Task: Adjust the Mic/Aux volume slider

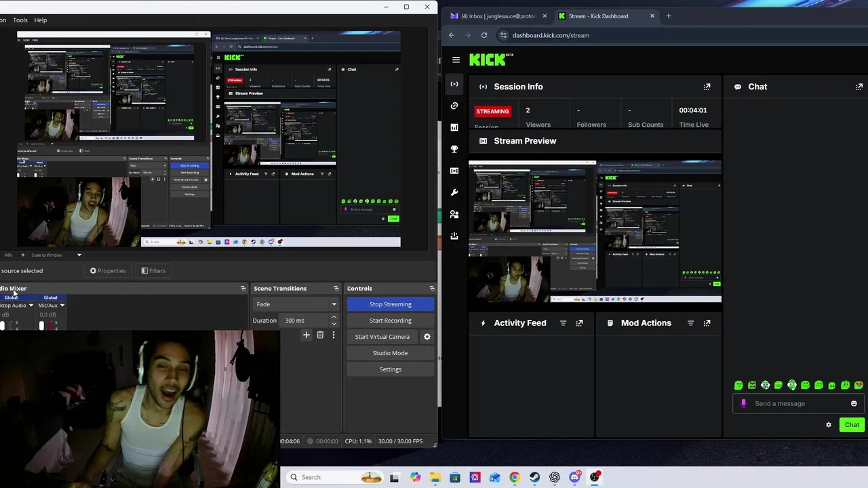Action: click(41, 326)
